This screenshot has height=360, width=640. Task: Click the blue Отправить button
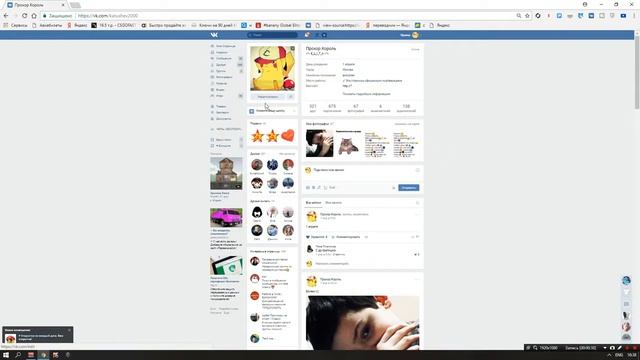tap(409, 188)
